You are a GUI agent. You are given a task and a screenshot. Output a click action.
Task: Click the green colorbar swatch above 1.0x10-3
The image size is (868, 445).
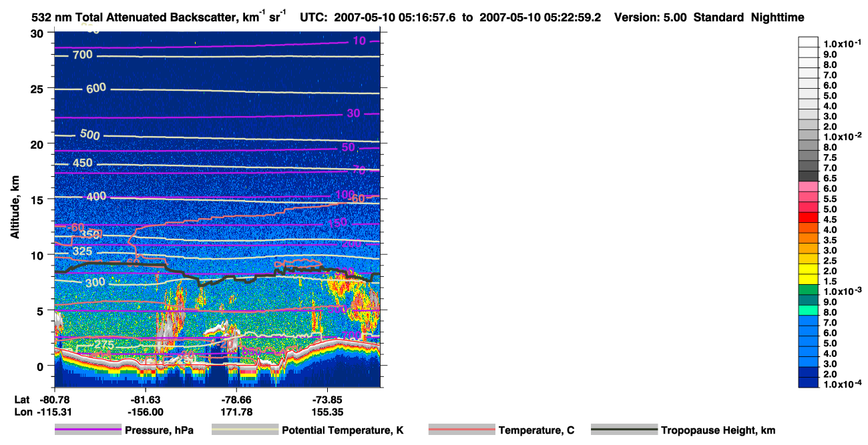pyautogui.click(x=808, y=289)
